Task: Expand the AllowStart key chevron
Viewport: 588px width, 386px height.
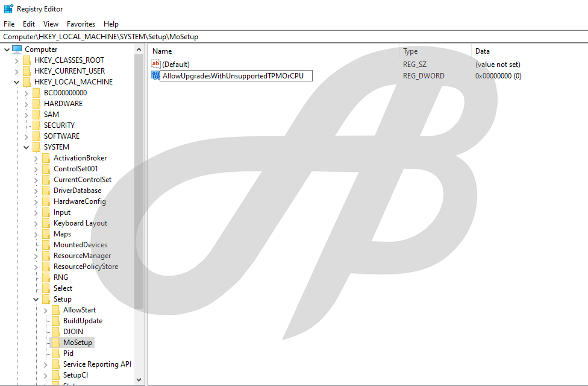Action: pos(46,311)
